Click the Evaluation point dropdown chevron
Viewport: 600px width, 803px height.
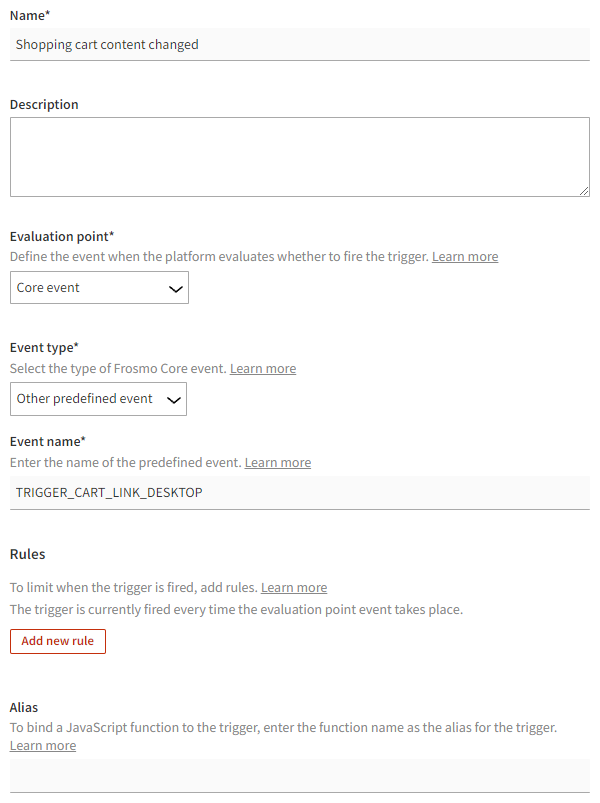pyautogui.click(x=177, y=287)
